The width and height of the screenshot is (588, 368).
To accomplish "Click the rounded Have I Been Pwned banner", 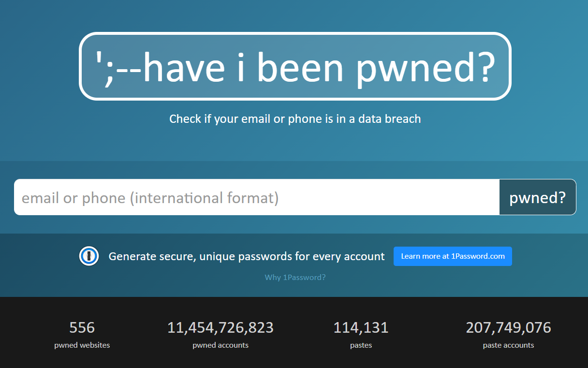I will pyautogui.click(x=295, y=66).
